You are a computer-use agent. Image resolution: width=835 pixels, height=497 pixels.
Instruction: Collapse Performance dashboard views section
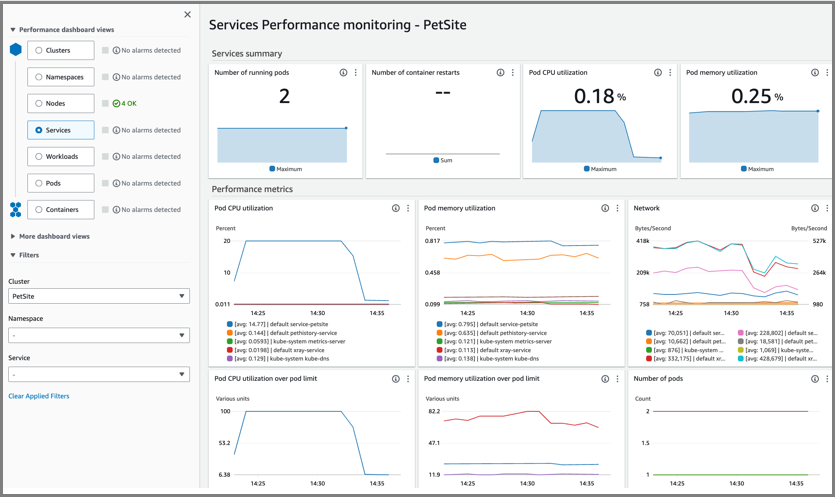point(13,30)
